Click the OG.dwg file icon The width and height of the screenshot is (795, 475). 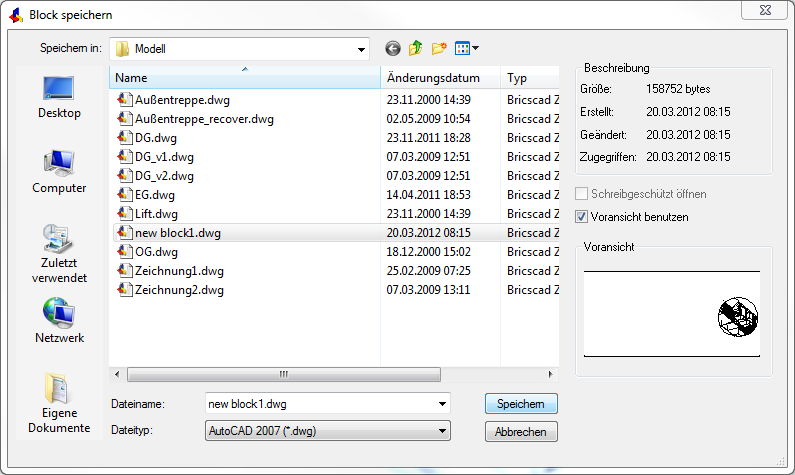(125, 252)
